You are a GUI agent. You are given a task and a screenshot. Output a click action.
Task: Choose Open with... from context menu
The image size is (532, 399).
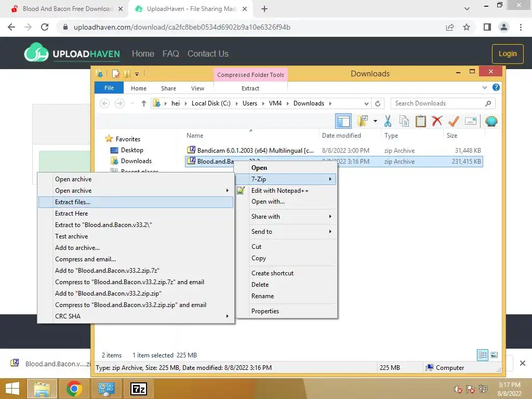[x=286, y=202]
